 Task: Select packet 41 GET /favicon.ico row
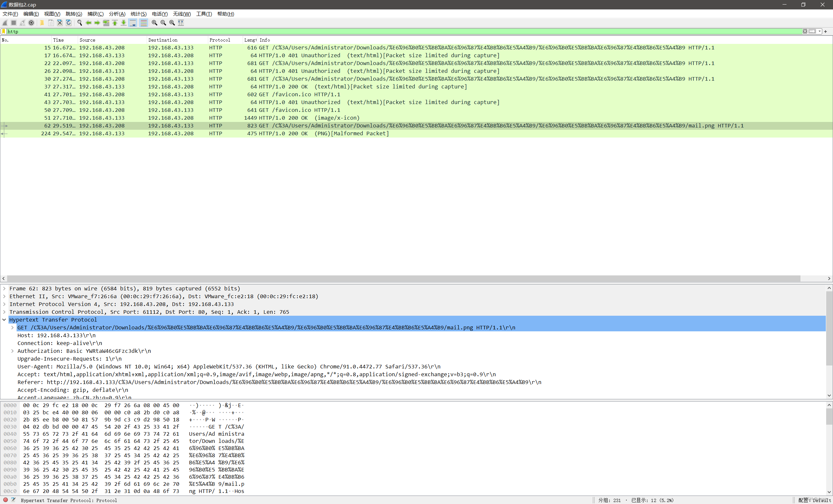416,94
